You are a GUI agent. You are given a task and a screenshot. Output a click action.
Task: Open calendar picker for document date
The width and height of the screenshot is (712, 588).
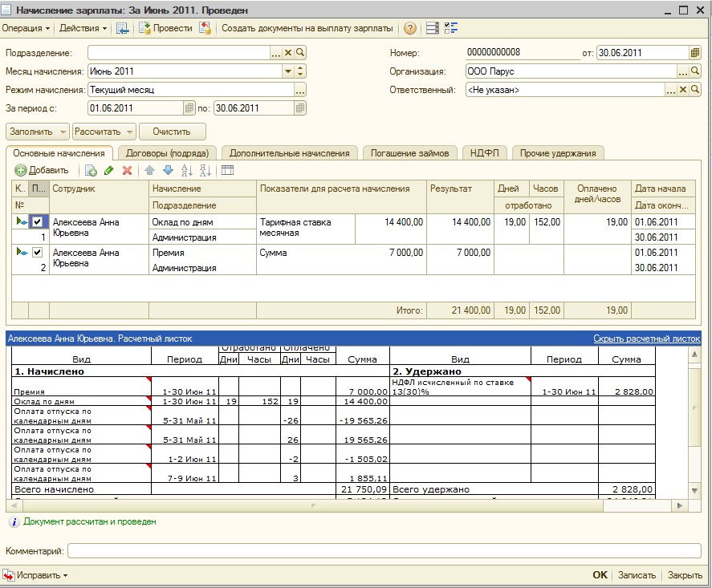[694, 53]
